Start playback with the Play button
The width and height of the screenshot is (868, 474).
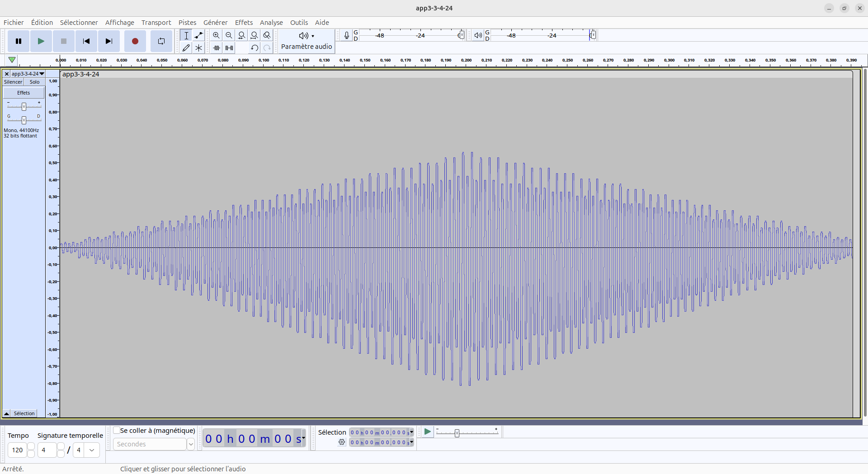coord(41,41)
